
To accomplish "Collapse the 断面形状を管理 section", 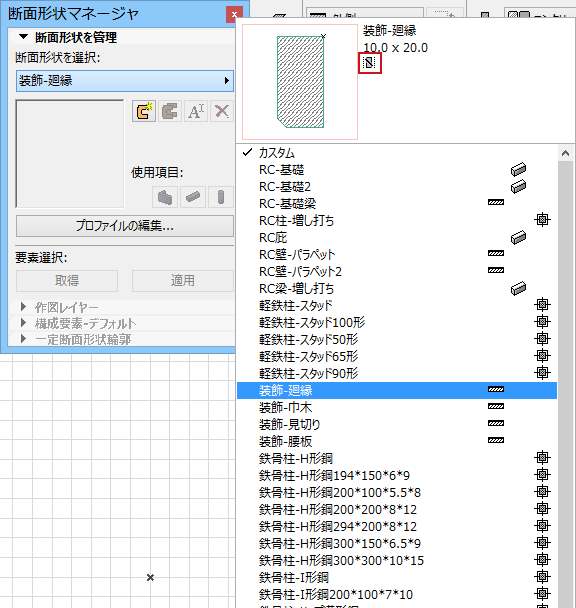I will click(x=24, y=37).
